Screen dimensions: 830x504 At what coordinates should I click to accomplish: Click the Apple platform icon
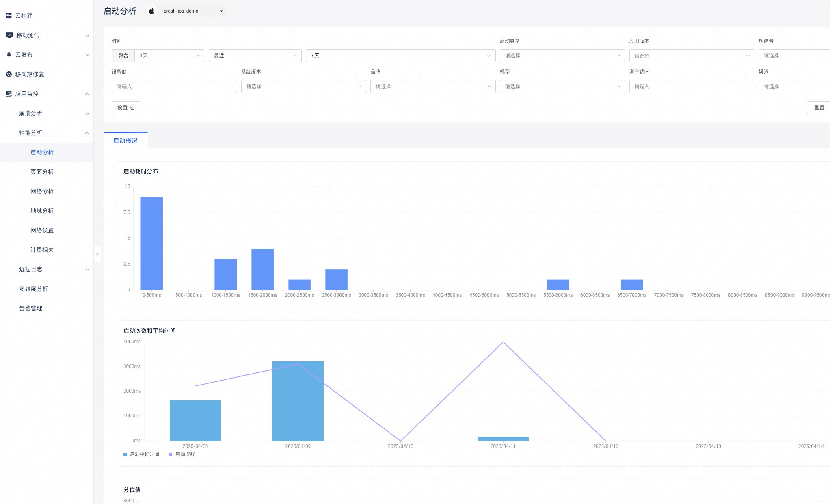151,11
